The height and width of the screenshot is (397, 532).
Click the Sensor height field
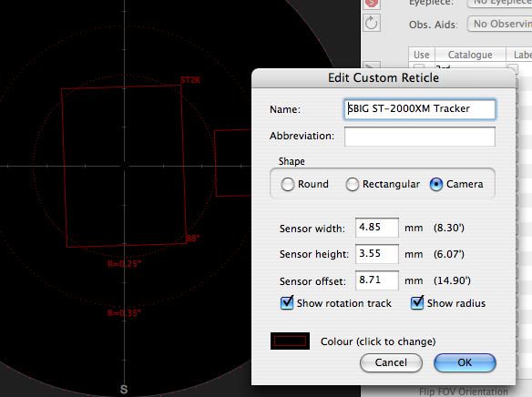[377, 254]
